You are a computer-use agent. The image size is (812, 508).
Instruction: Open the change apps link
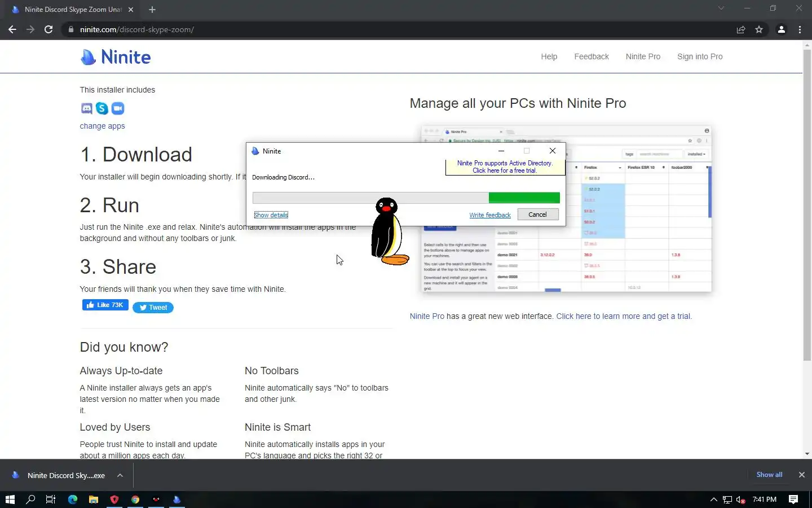102,126
